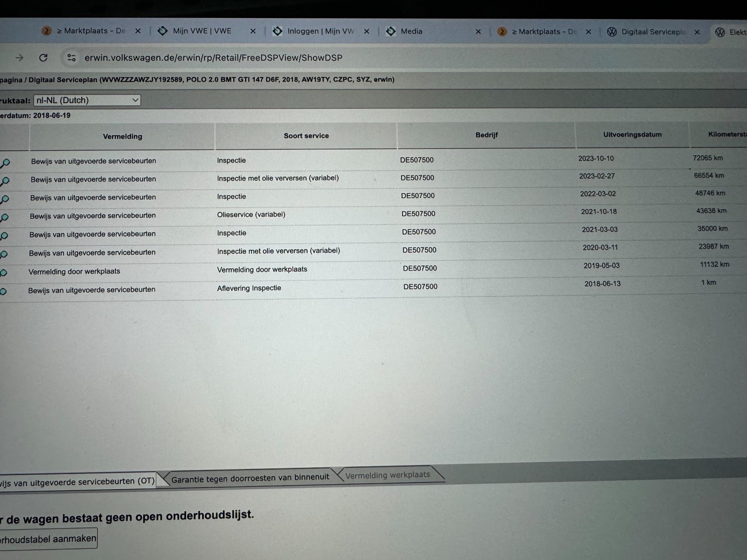This screenshot has width=747, height=560.
Task: Click Olieservice (variabel) cell
Action: 251,215
